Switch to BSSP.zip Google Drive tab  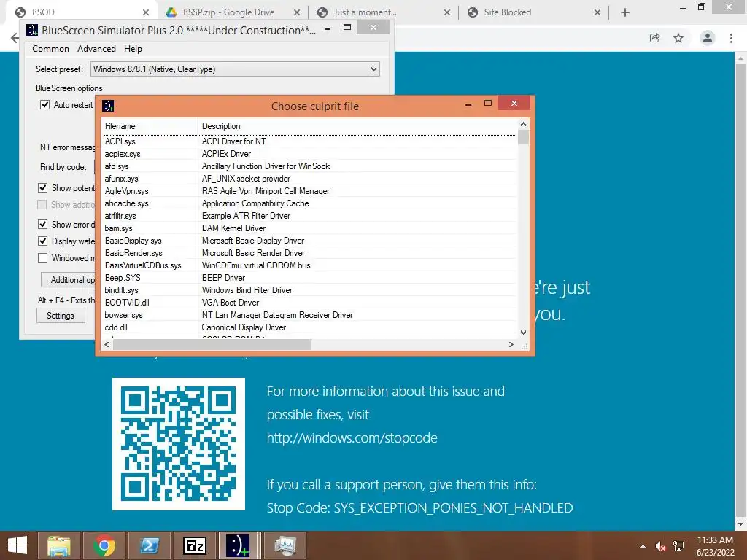click(x=228, y=12)
